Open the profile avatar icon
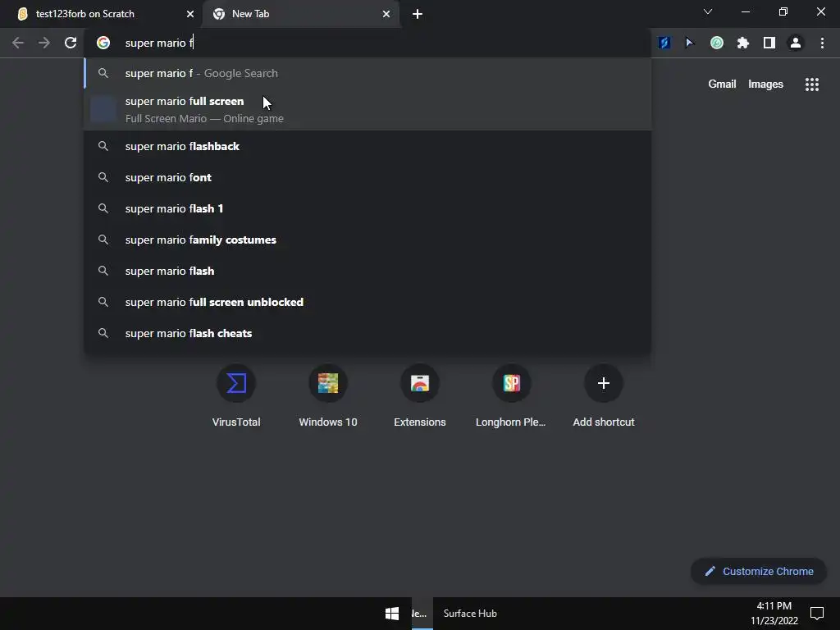Screen dimensions: 840x630 point(796,43)
